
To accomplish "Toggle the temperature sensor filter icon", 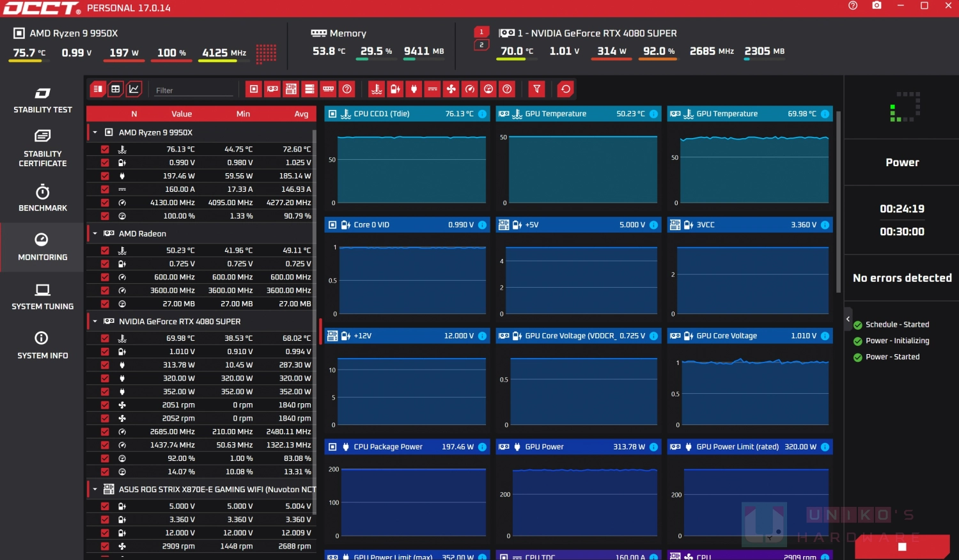I will 377,89.
